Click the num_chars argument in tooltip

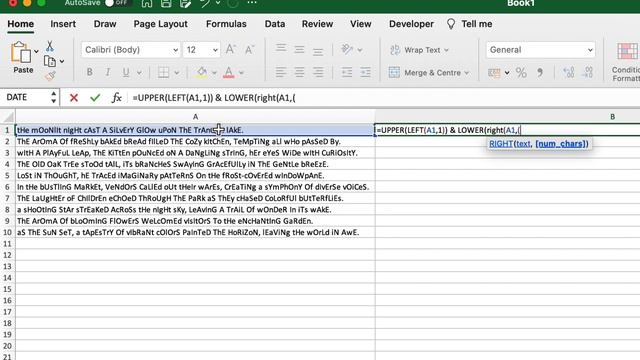(x=561, y=144)
